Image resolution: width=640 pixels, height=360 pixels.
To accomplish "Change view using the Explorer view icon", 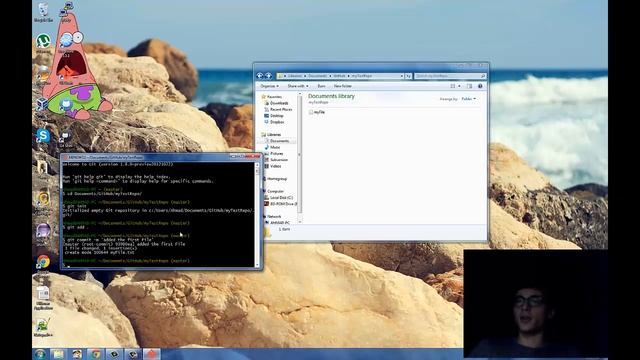I will click(x=453, y=86).
